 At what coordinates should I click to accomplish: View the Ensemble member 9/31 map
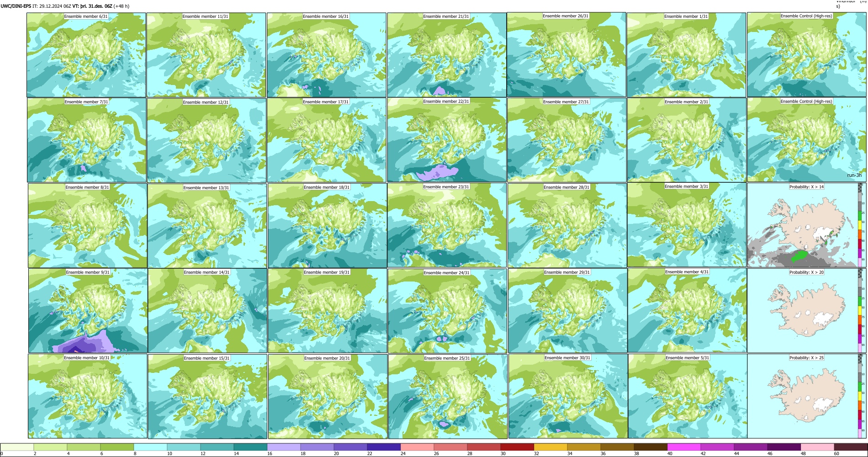click(88, 310)
